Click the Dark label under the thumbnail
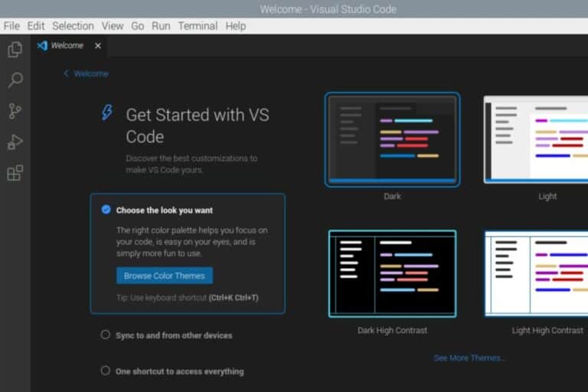588x392 pixels. point(392,196)
